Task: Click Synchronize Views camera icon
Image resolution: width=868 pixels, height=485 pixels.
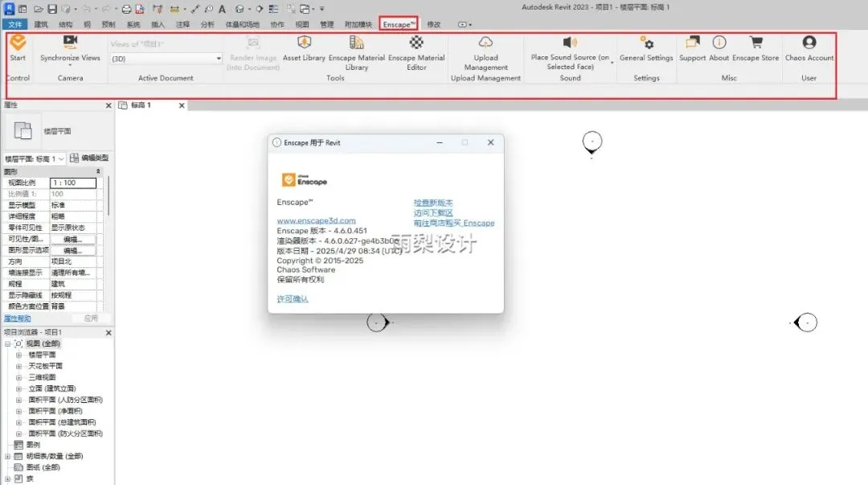Action: [70, 41]
